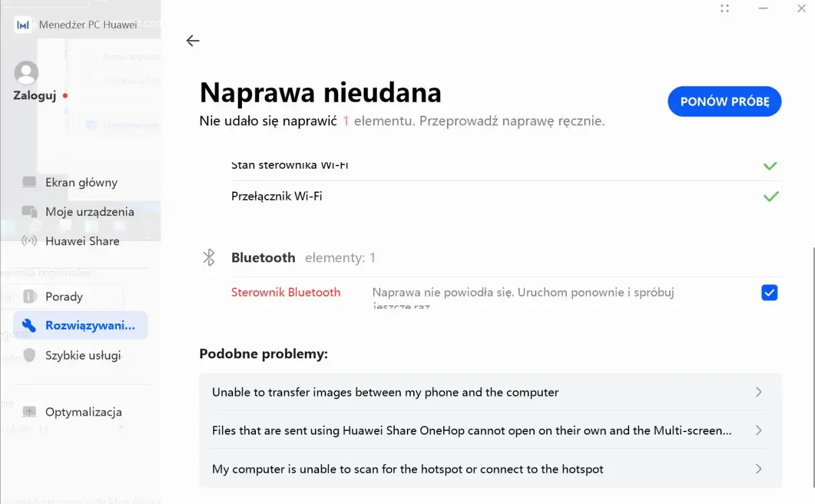Click the PONÓW PRÓBĘ button
This screenshot has width=815, height=504.
tap(724, 101)
